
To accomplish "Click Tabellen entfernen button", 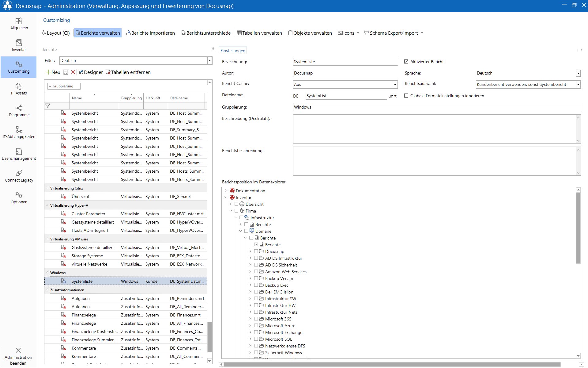I will pyautogui.click(x=128, y=72).
